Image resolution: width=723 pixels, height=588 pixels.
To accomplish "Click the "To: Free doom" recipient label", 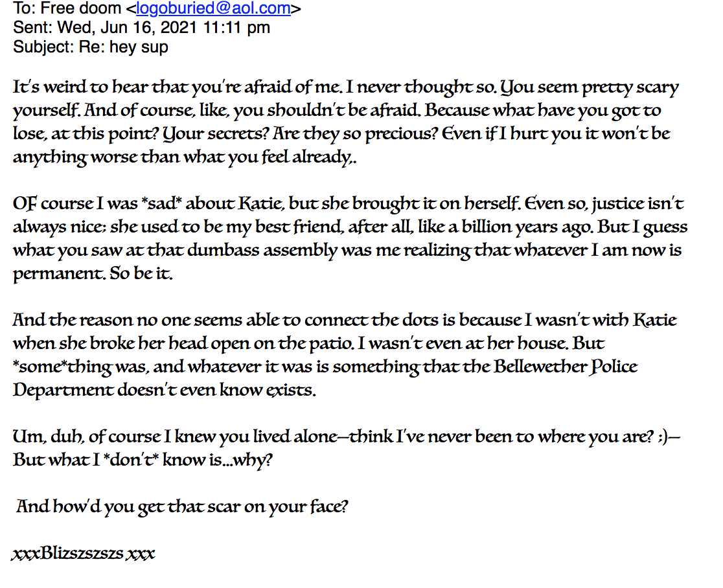I will 67,8.
